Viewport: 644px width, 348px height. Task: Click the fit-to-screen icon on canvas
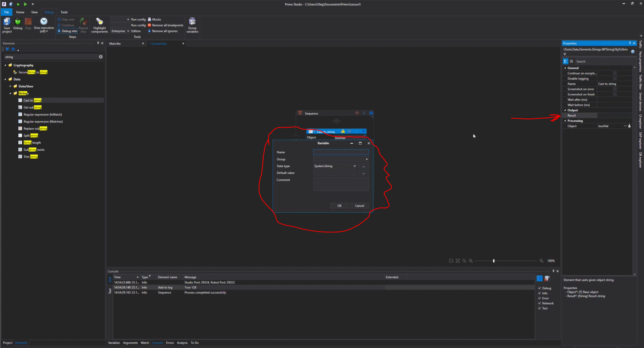(458, 261)
